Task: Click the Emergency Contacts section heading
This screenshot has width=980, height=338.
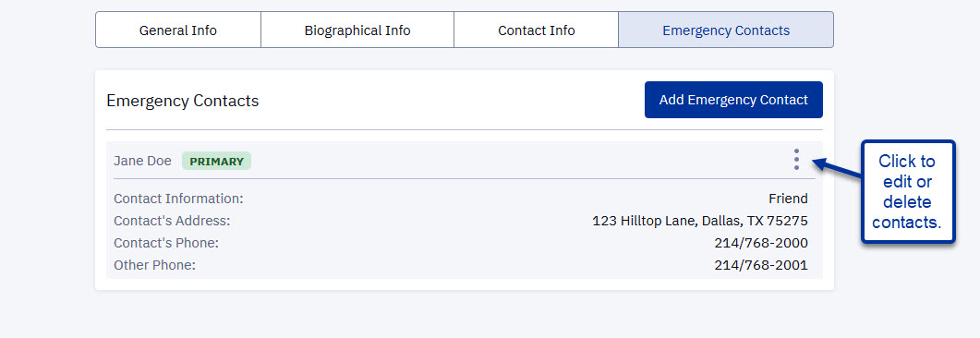Action: click(183, 101)
